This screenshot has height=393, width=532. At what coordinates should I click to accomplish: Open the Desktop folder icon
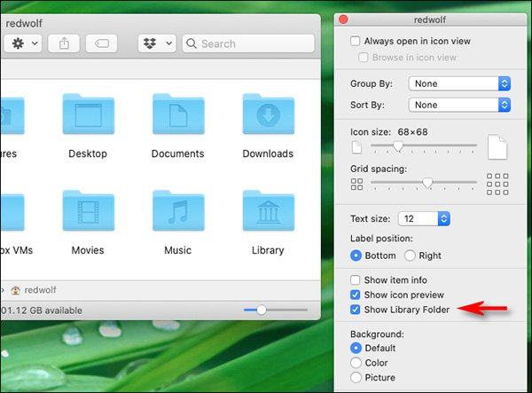click(88, 114)
